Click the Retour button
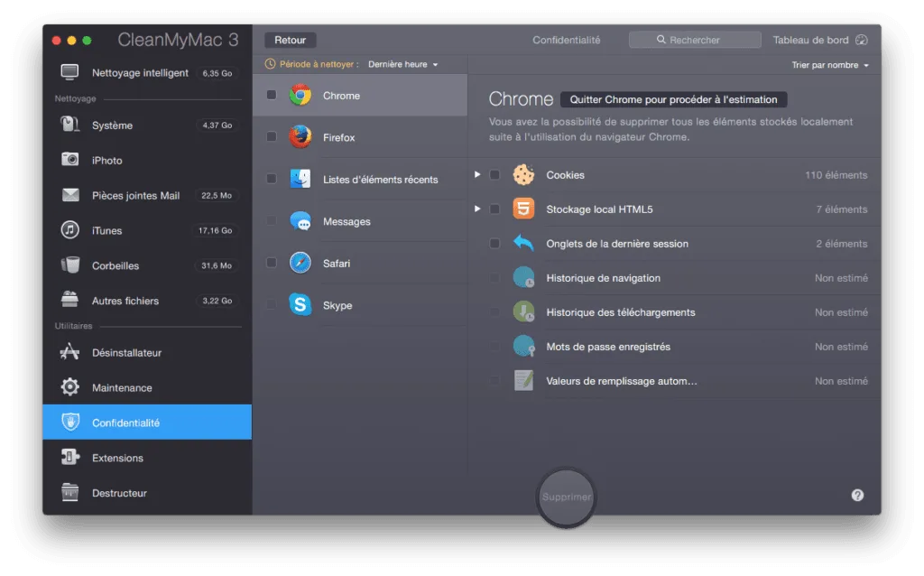The image size is (924, 576). tap(290, 40)
